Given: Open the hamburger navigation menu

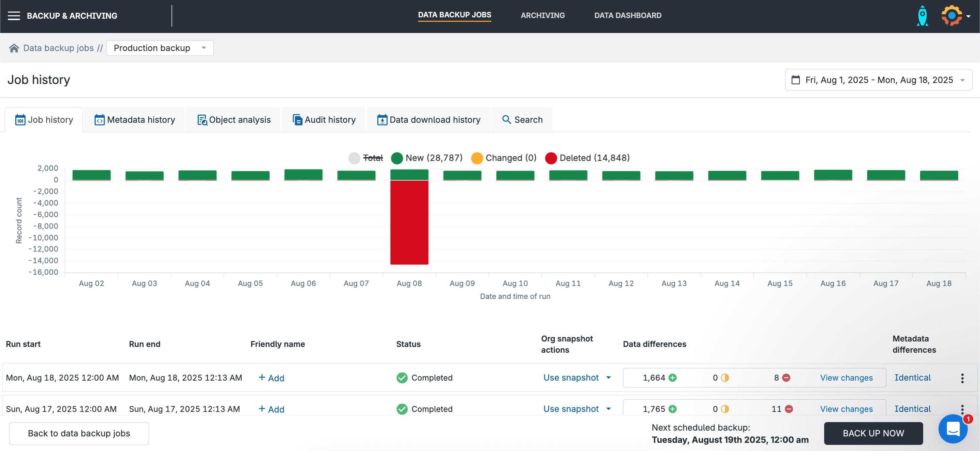Looking at the screenshot, I should point(14,16).
